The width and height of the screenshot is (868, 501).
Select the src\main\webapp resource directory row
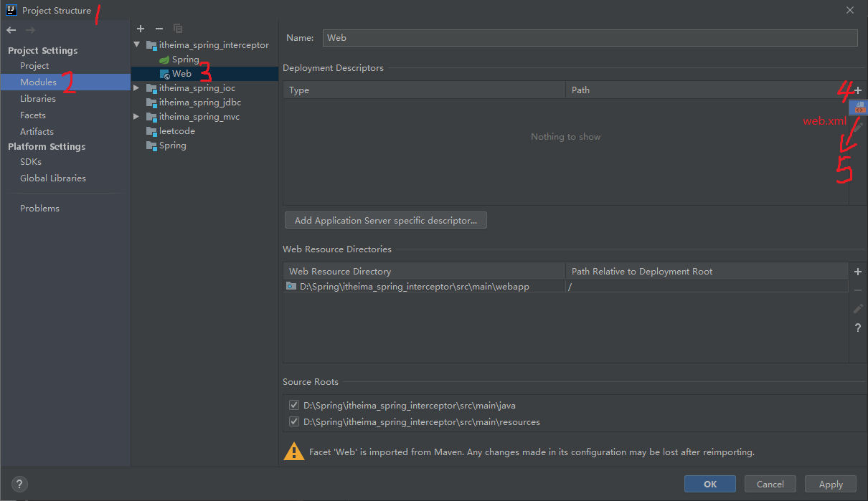point(565,286)
